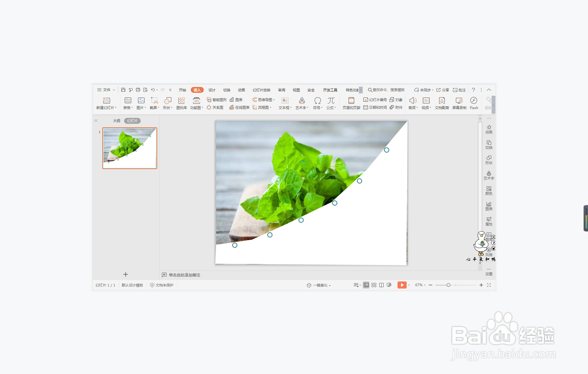Switch to normal view in status bar
588x374 pixels.
(x=366, y=285)
